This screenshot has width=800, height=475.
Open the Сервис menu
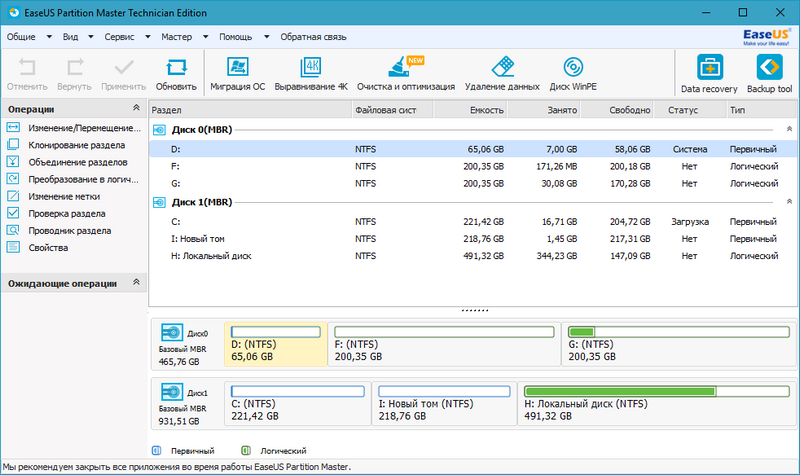[x=119, y=37]
